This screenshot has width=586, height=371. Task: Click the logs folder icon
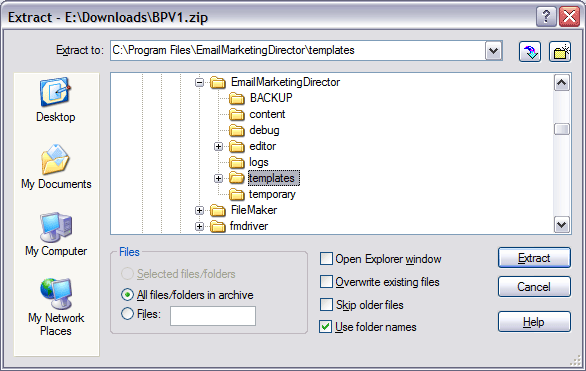click(x=237, y=163)
